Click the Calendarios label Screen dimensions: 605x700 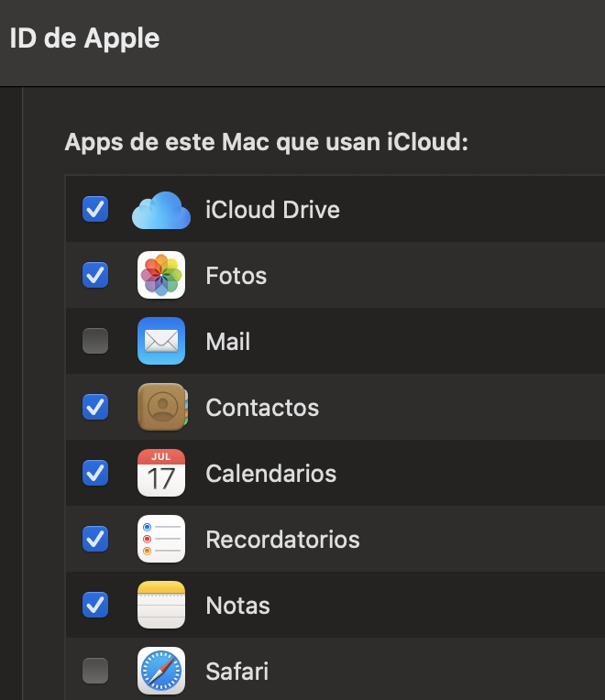pyautogui.click(x=271, y=473)
